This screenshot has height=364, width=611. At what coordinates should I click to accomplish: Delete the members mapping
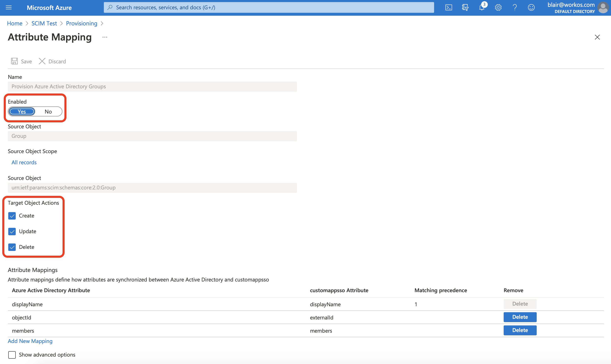pos(520,330)
